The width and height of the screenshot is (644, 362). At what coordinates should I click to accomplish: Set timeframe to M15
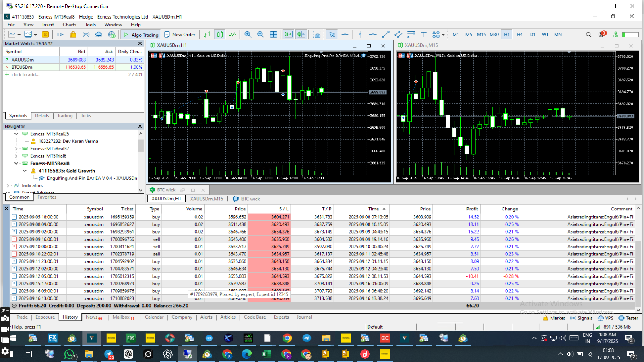tap(481, 35)
